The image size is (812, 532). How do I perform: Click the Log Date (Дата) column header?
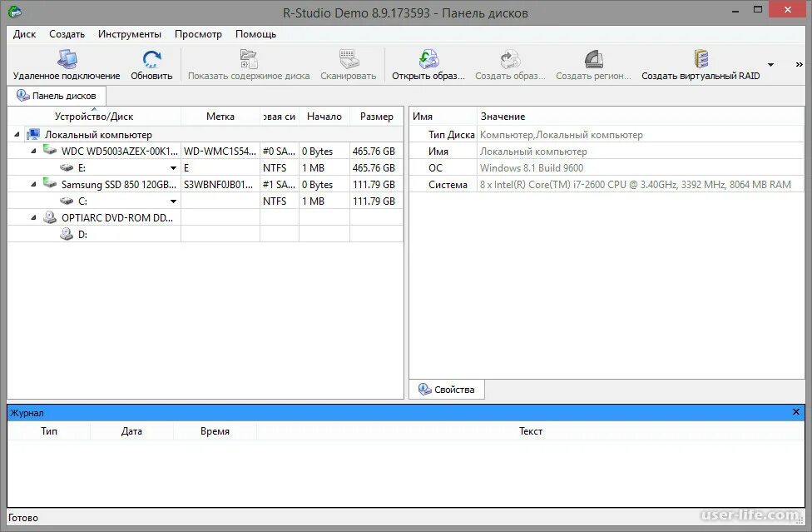pyautogui.click(x=131, y=431)
